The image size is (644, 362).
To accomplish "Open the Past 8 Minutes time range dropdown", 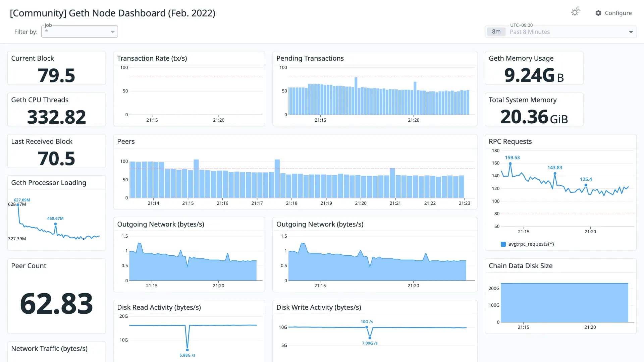I will click(560, 32).
